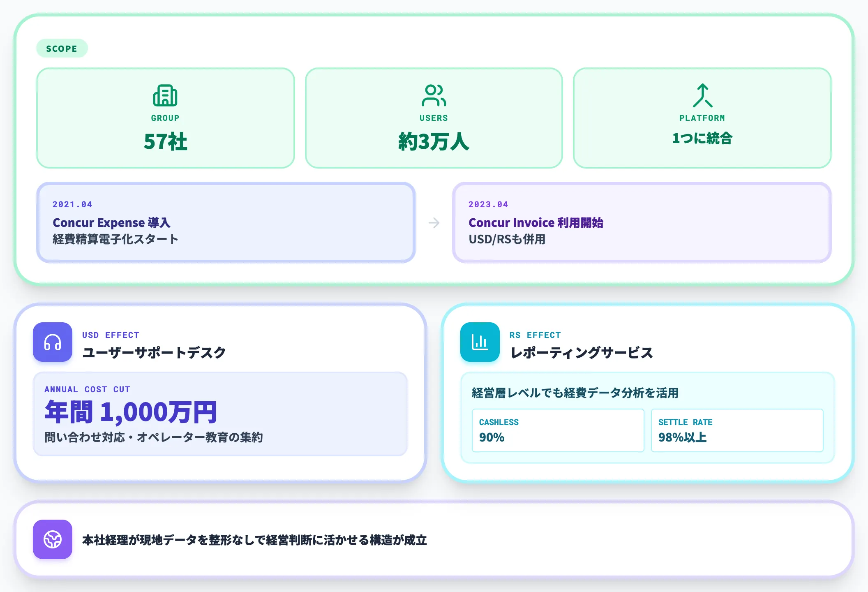This screenshot has height=592, width=868.
Task: Click the 2021.04 date label
Action: point(72,204)
